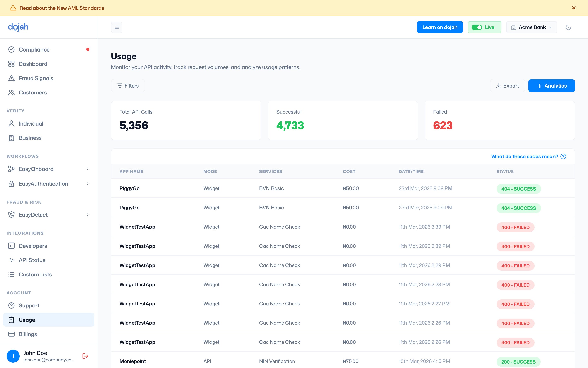Click the NIN Verification service cell
The height and width of the screenshot is (368, 588).
pos(277,361)
